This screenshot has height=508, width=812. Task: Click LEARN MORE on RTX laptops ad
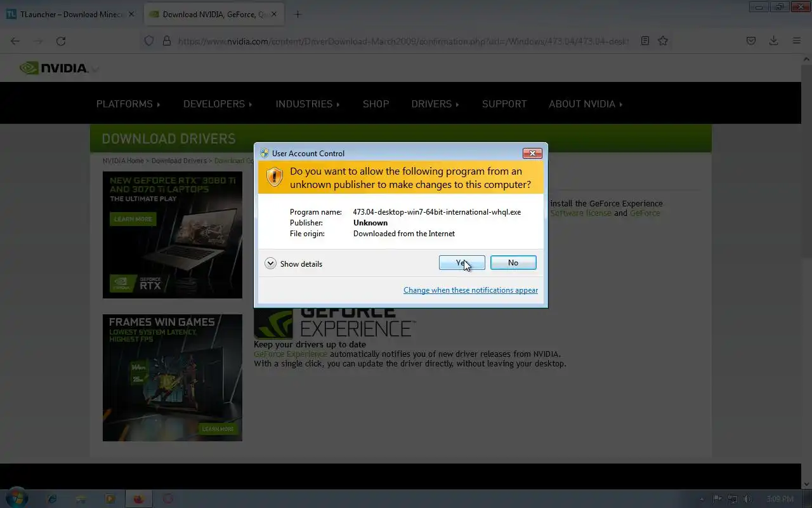click(x=133, y=219)
